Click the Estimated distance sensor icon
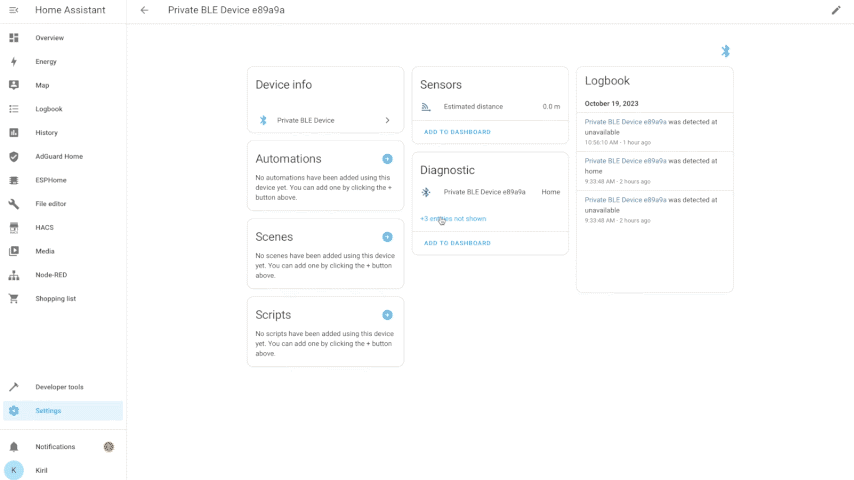 [x=426, y=107]
